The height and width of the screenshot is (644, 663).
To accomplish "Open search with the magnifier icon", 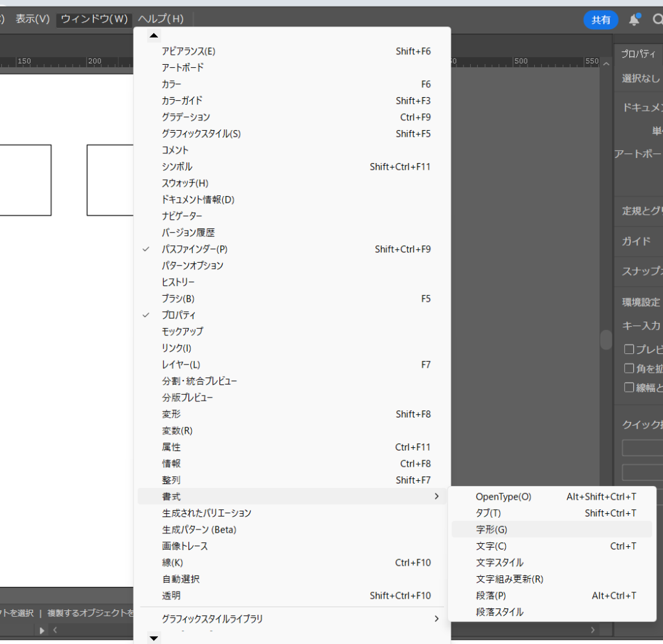I will pyautogui.click(x=657, y=20).
